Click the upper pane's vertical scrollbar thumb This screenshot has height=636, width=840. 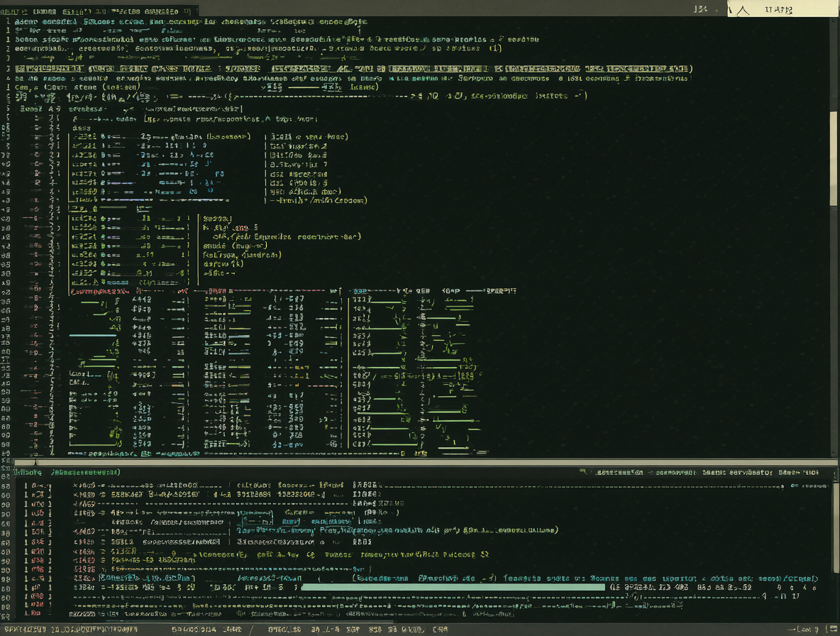pyautogui.click(x=833, y=158)
